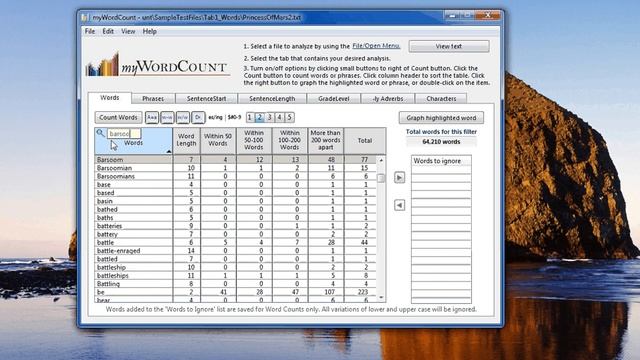
Task: Open the View menu
Action: [x=128, y=31]
